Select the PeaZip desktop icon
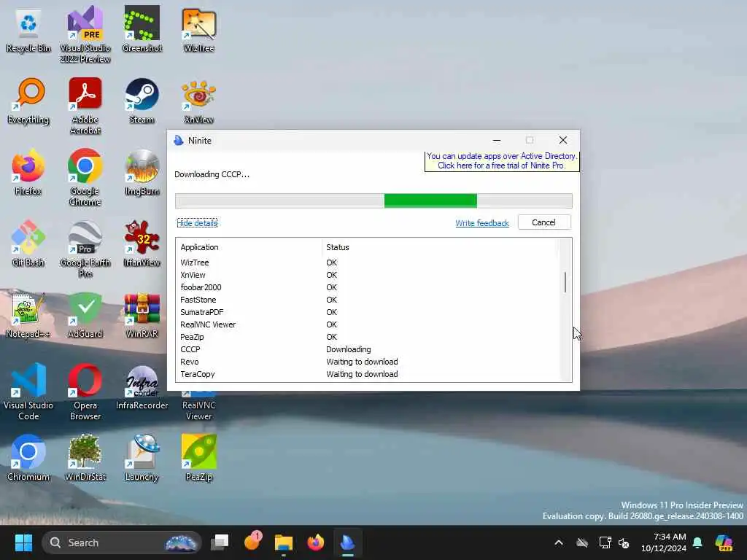 coord(198,458)
